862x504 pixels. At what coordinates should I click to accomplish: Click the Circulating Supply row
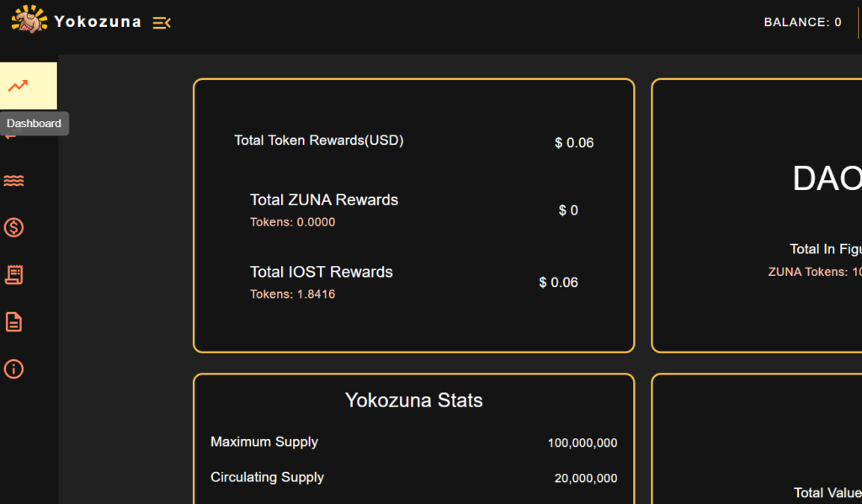414,478
